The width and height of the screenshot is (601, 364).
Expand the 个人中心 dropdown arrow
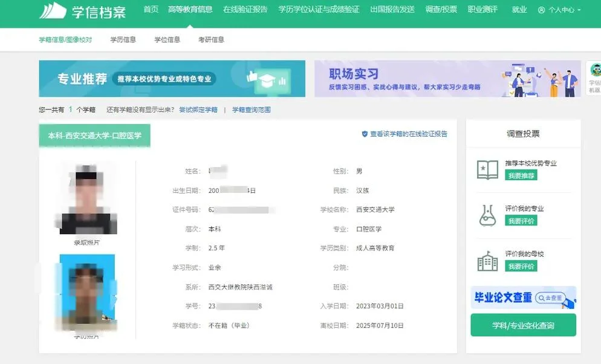579,10
